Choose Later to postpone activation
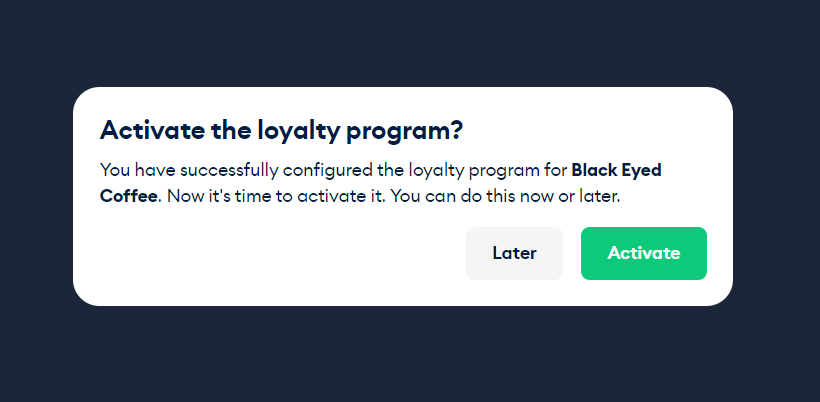 (x=514, y=253)
